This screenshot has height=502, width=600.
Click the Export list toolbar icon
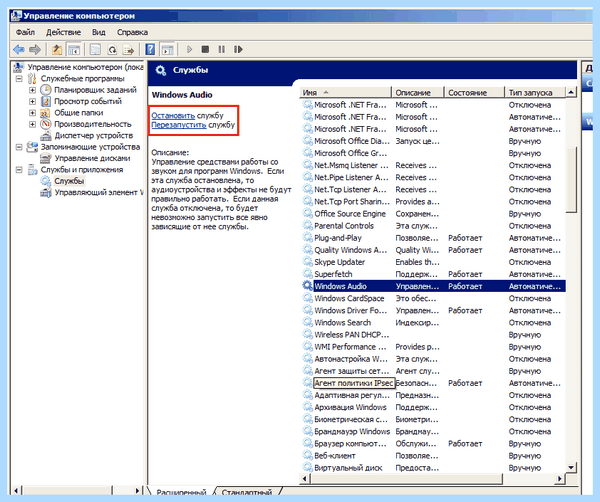[x=129, y=49]
